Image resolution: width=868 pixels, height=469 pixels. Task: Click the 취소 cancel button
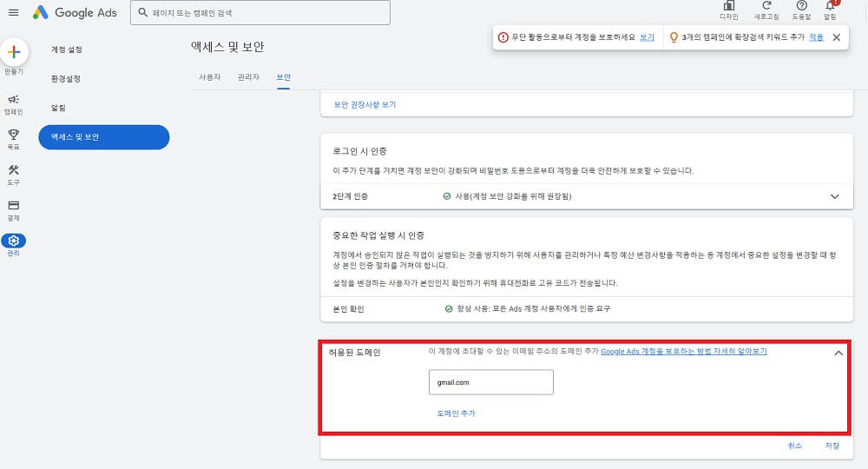pos(795,446)
